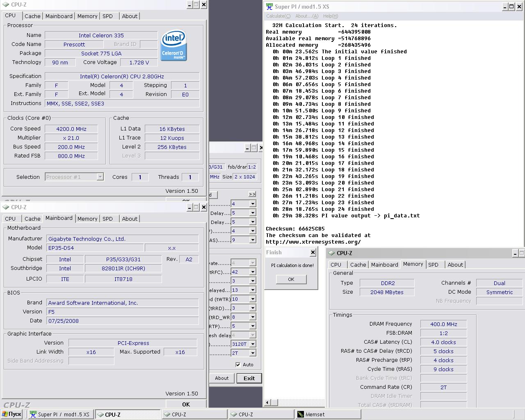Click the BIOS date 07/25/2008 field

(x=122, y=321)
